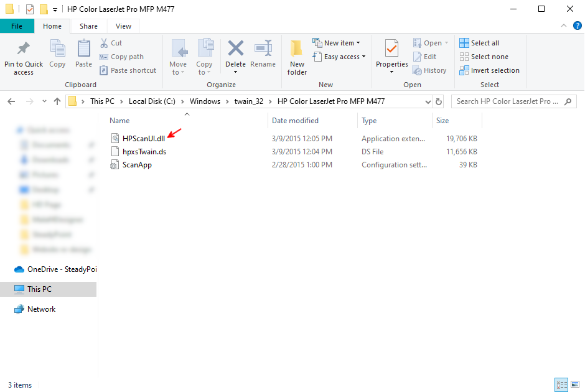Sort files by the Size column
The width and height of the screenshot is (585, 392).
coord(457,121)
